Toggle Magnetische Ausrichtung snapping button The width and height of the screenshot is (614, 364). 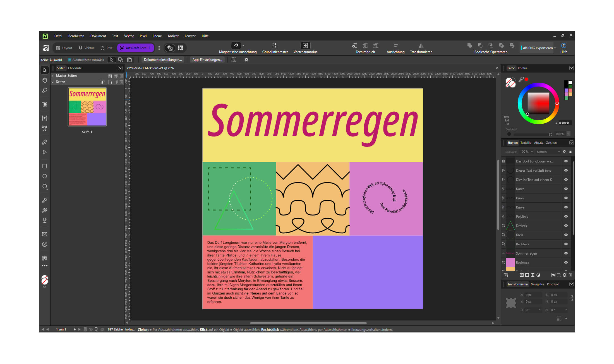(x=236, y=45)
